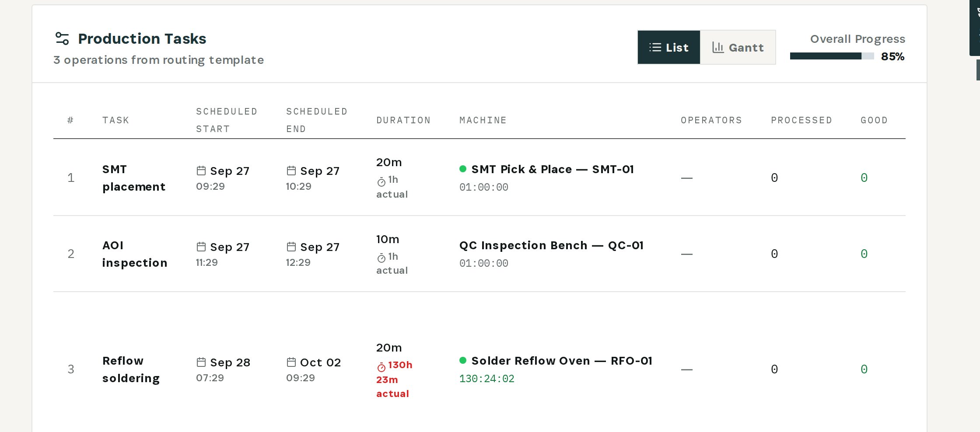Click the running timer 130:24:02

click(487, 379)
